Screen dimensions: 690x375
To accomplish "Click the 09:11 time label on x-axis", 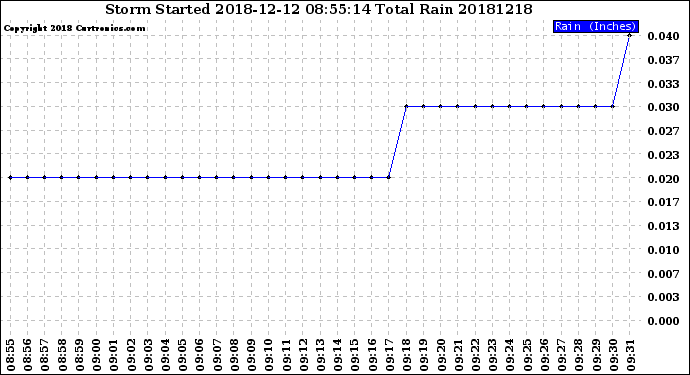I will [x=286, y=355].
